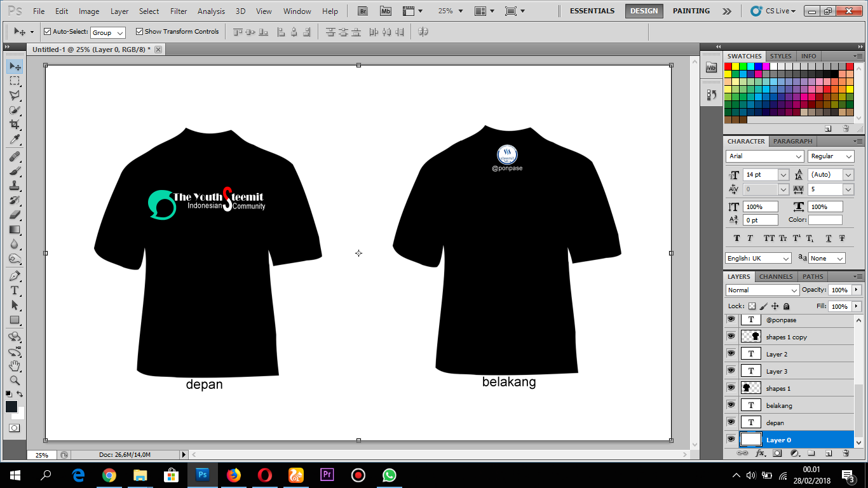Select the Rectangular Marquee tool
Viewport: 868px width, 488px height.
point(15,81)
